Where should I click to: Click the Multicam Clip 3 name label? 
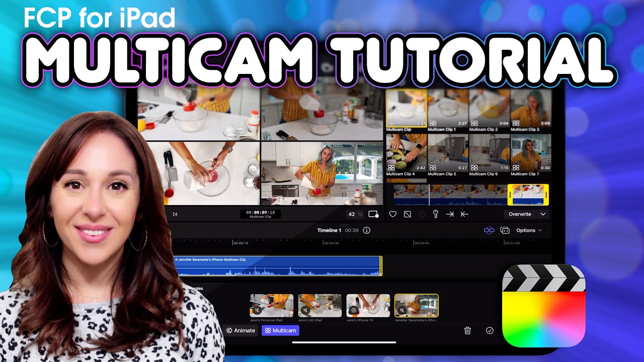coord(525,130)
